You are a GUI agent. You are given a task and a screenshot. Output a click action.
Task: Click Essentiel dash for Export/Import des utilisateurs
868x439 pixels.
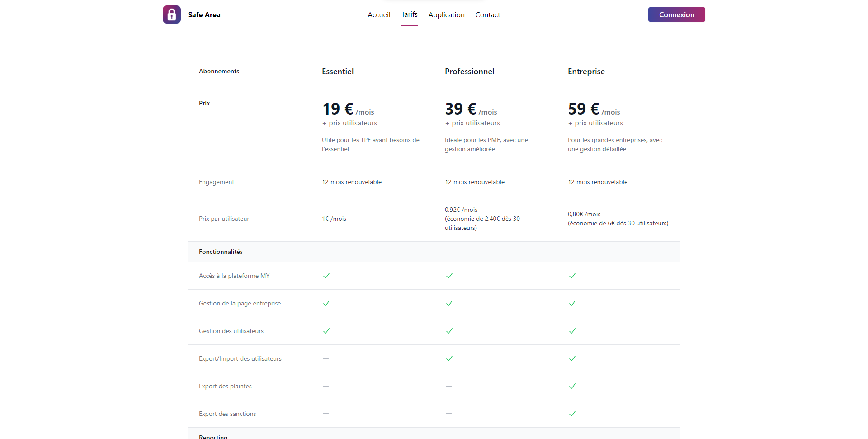point(326,358)
